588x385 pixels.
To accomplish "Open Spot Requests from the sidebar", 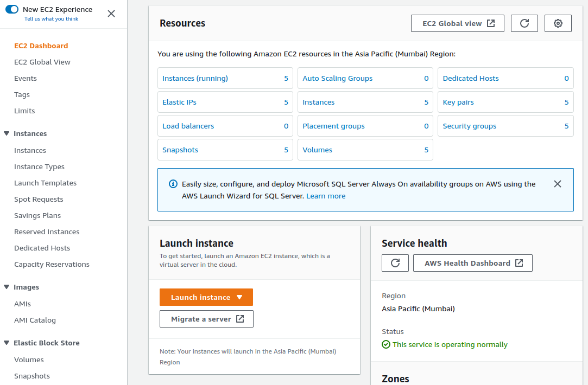I will 37,199.
